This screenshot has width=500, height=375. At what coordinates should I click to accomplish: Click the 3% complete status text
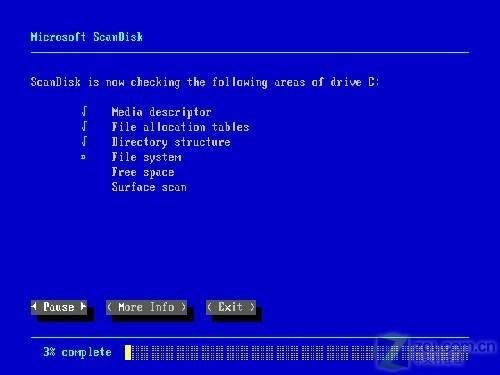(77, 352)
